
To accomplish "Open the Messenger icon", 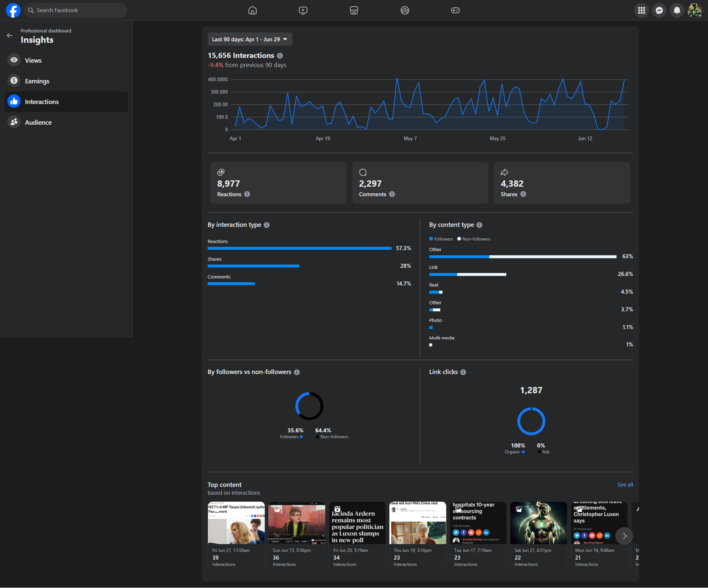I will (659, 10).
